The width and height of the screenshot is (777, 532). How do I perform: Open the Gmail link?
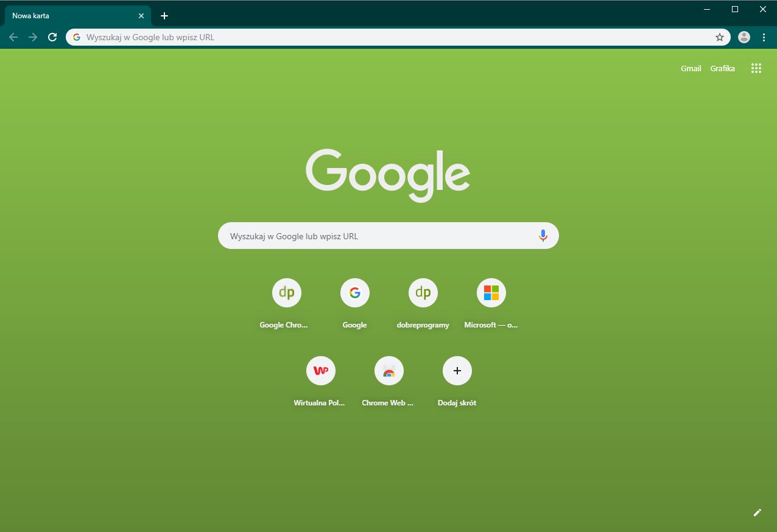(691, 68)
